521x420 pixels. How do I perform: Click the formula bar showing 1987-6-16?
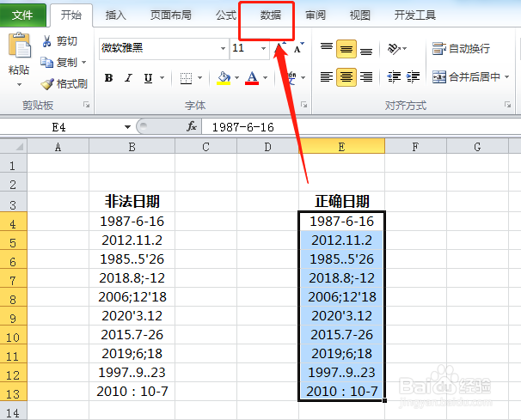[361, 127]
